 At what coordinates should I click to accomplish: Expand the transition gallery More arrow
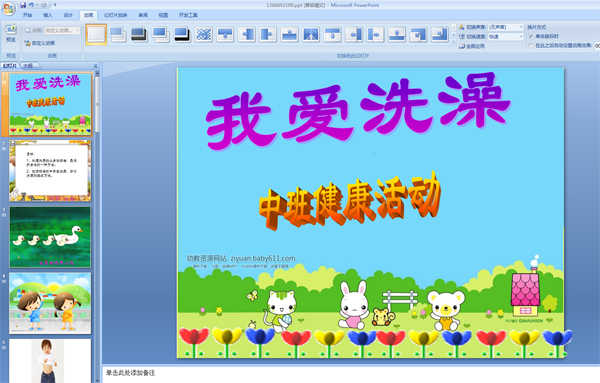(x=454, y=42)
